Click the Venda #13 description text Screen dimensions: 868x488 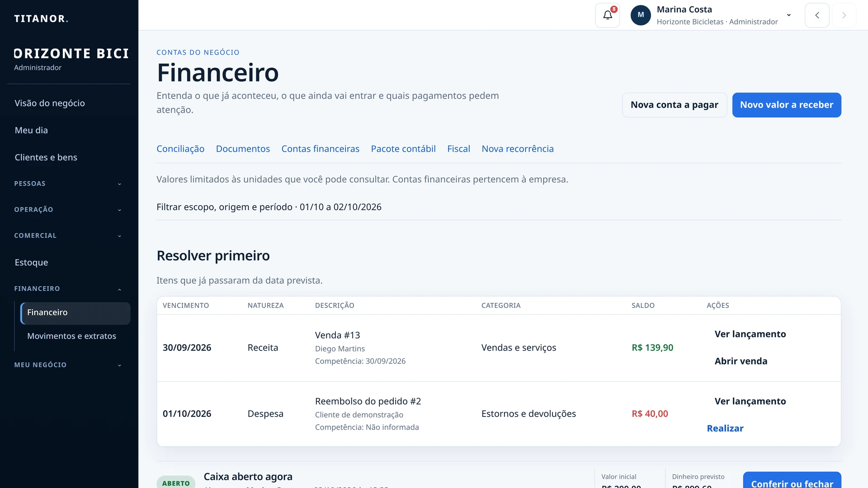click(x=337, y=335)
